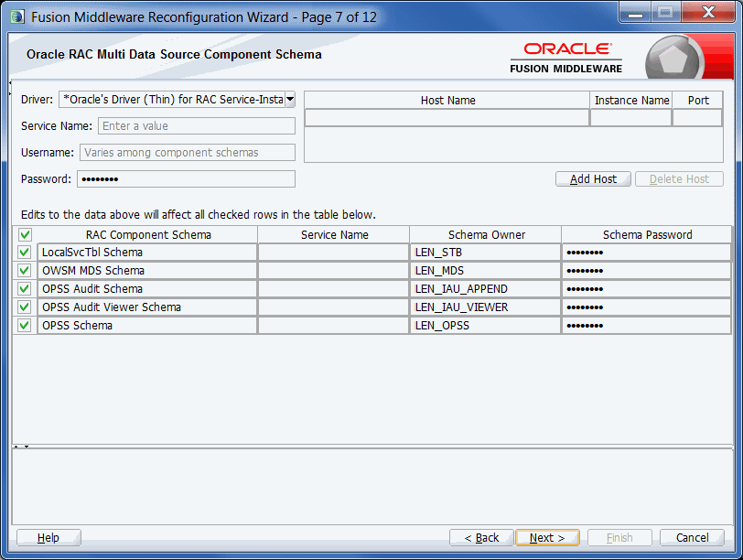
Task: Click the RAC Component Schema column header
Action: pos(148,234)
